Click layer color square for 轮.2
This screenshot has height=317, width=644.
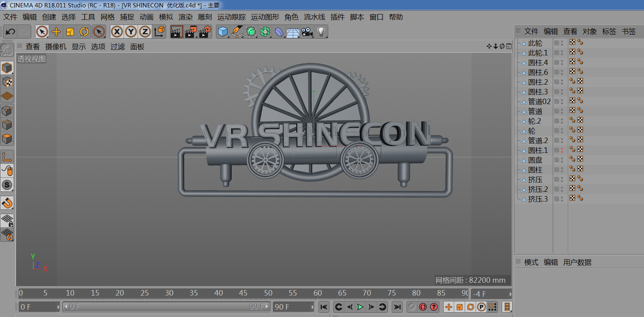coord(557,121)
